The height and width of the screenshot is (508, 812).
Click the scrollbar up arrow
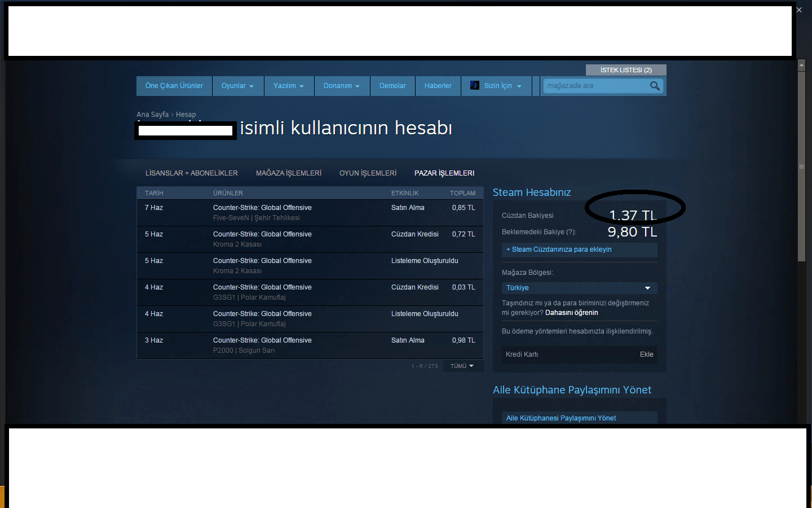[801, 66]
